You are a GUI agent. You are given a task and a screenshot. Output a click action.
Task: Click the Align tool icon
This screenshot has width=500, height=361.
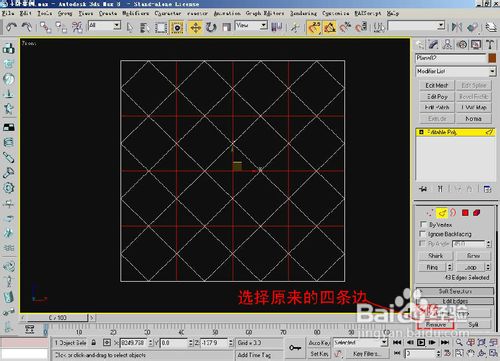point(472,27)
